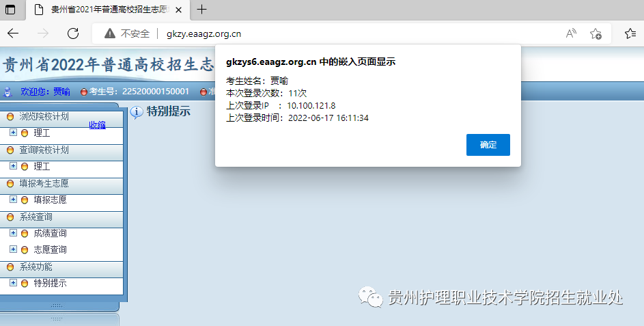
Task: Add page to favorites star icon
Action: (x=596, y=33)
